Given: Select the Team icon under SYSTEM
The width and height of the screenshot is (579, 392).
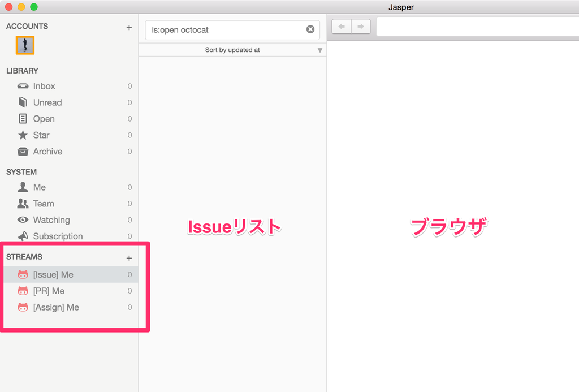Looking at the screenshot, I should tap(23, 203).
